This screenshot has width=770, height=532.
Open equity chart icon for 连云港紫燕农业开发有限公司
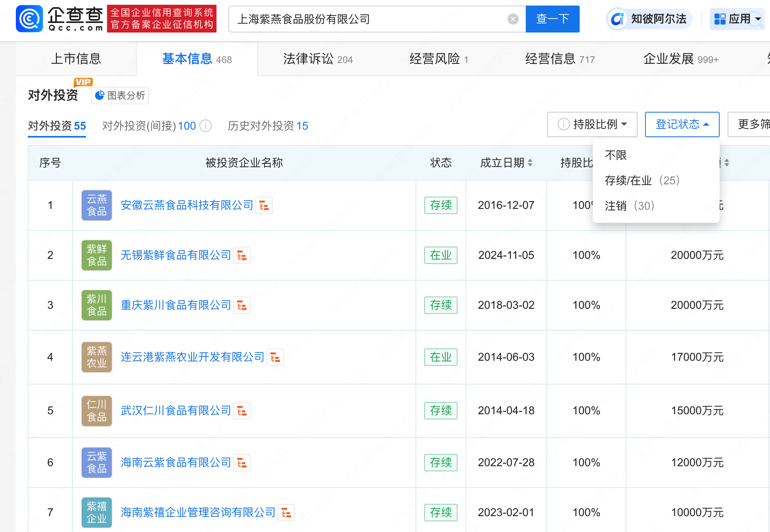tap(275, 357)
